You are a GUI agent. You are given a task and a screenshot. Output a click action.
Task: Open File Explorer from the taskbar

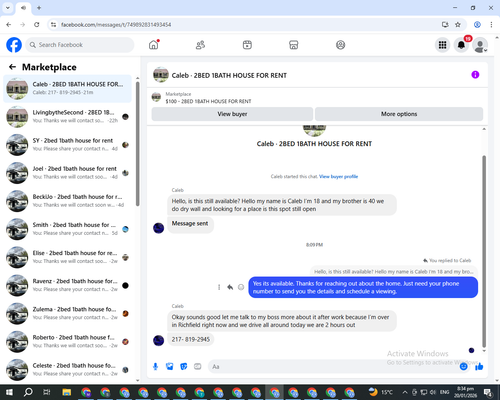67,392
